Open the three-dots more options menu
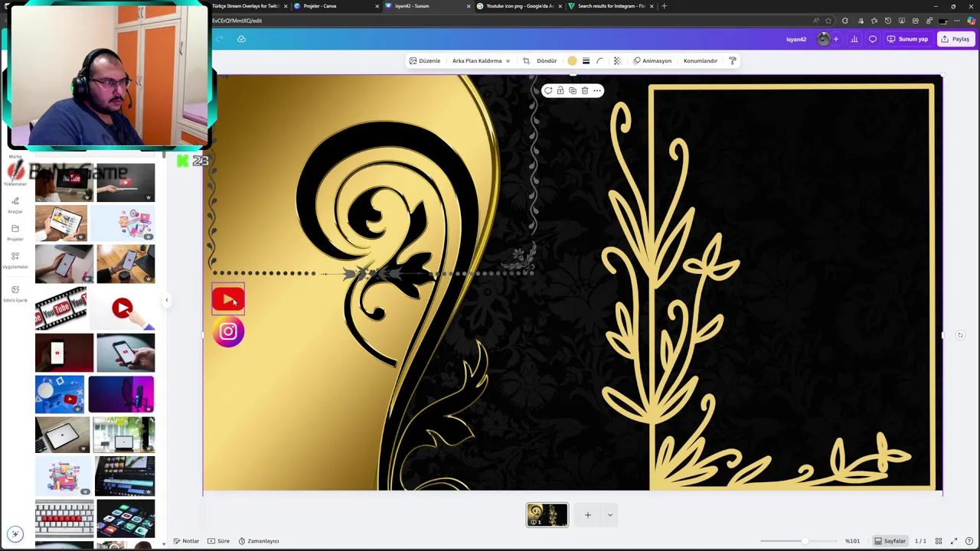The width and height of the screenshot is (980, 551). point(597,90)
